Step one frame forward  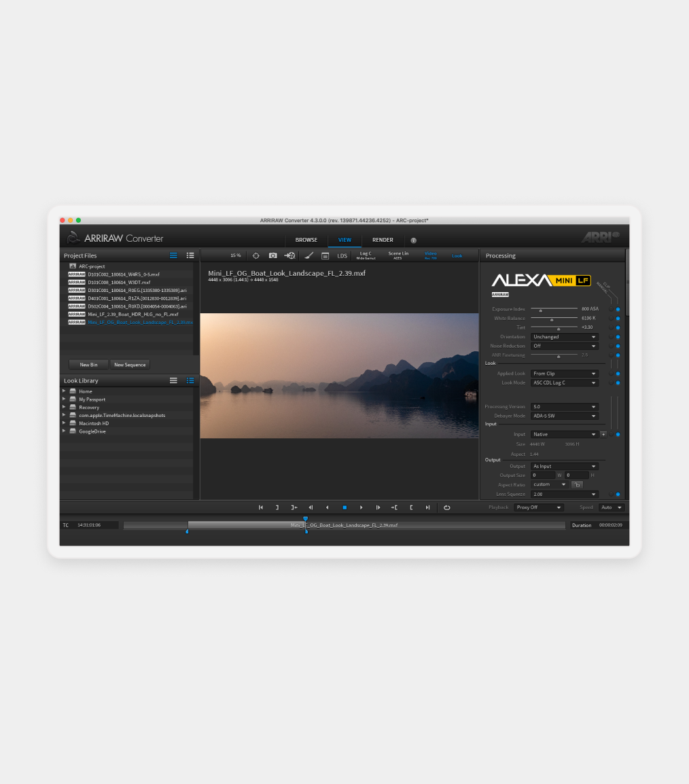coord(378,507)
